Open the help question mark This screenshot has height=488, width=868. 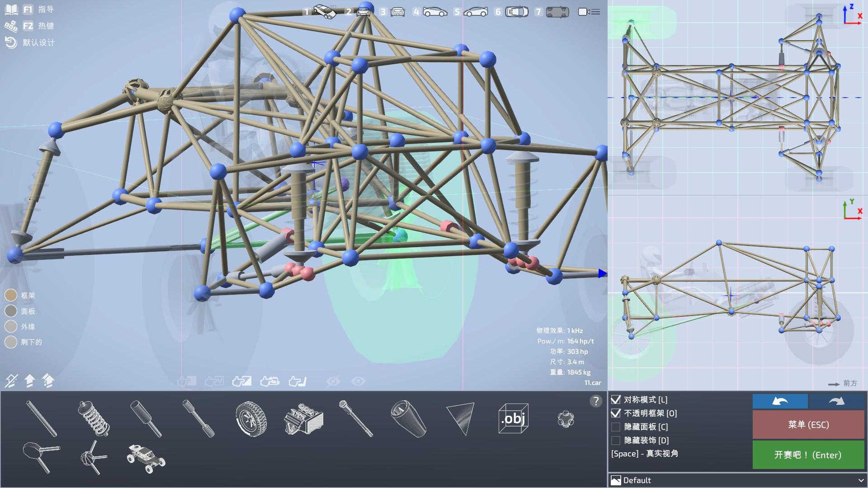tap(596, 401)
